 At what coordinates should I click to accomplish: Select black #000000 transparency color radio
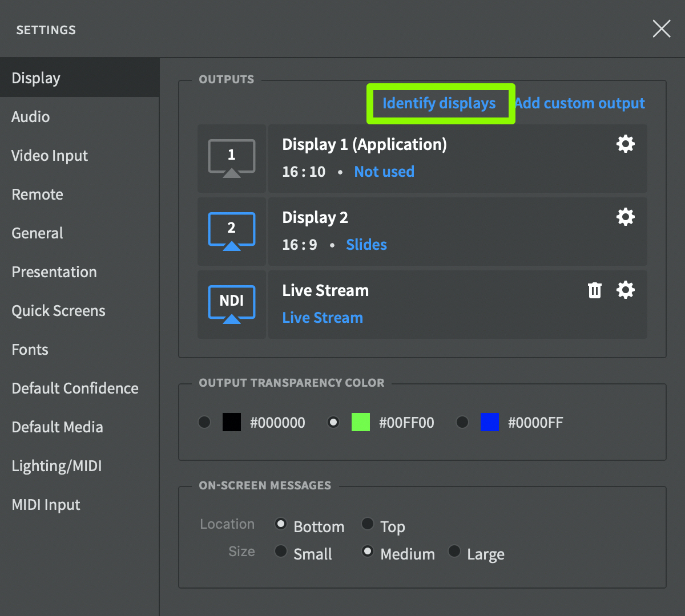(x=204, y=422)
